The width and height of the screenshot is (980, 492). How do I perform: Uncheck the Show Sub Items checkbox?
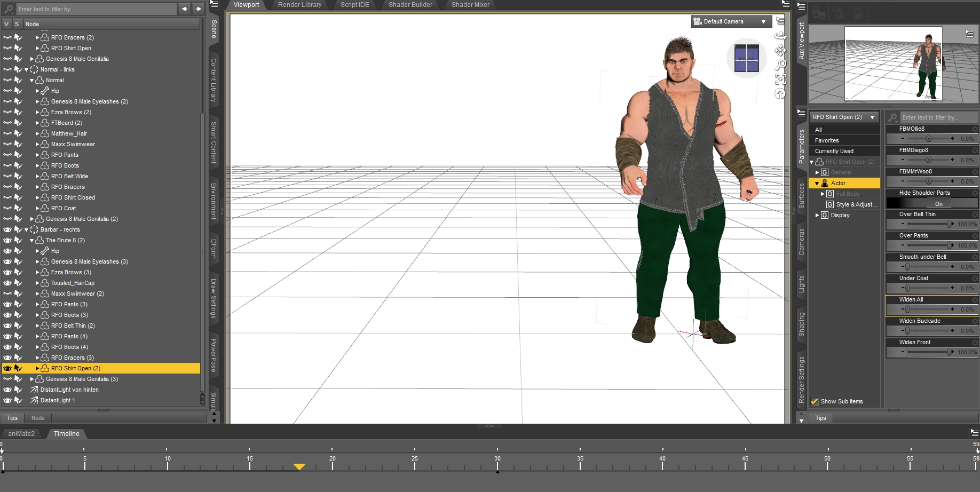(815, 401)
